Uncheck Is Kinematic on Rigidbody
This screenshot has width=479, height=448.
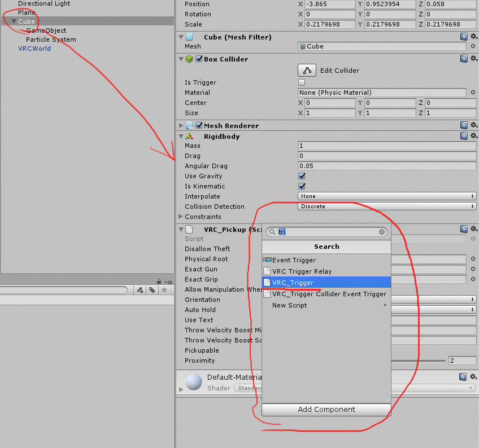click(x=302, y=186)
